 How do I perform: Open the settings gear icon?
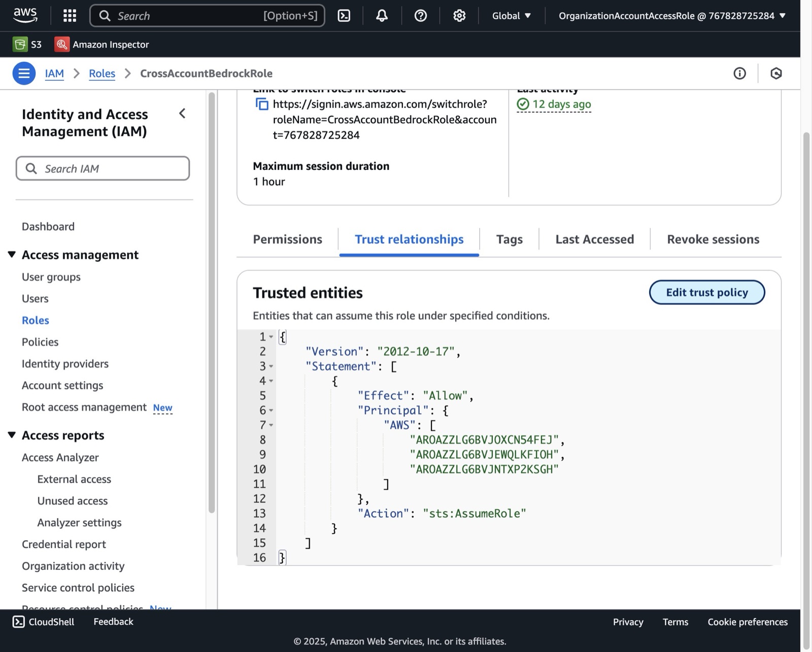pos(459,16)
